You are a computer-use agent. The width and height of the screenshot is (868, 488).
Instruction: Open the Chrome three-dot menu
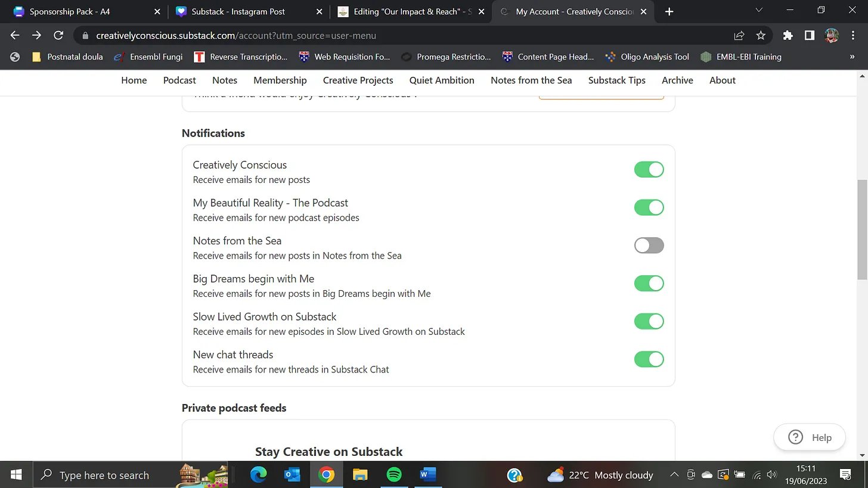(x=852, y=36)
